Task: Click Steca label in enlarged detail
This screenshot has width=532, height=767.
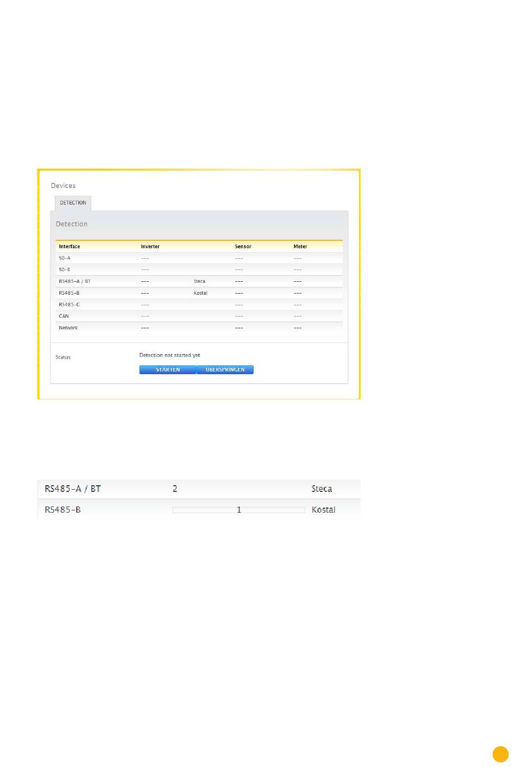Action: click(x=322, y=489)
